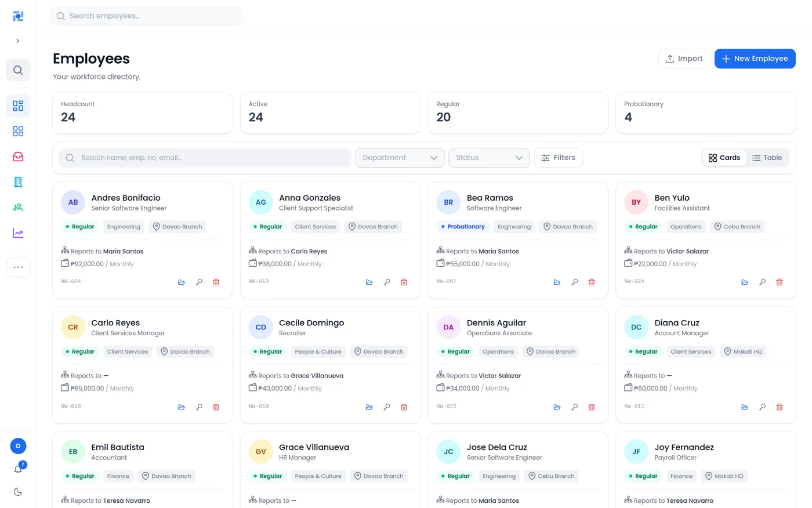
Task: Click the Import button
Action: pyautogui.click(x=684, y=59)
